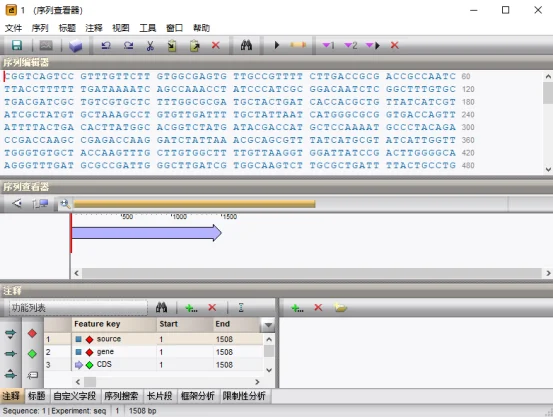The width and height of the screenshot is (553, 417).
Task: Click green plus add-feature icon in annotation list
Action: click(x=191, y=308)
